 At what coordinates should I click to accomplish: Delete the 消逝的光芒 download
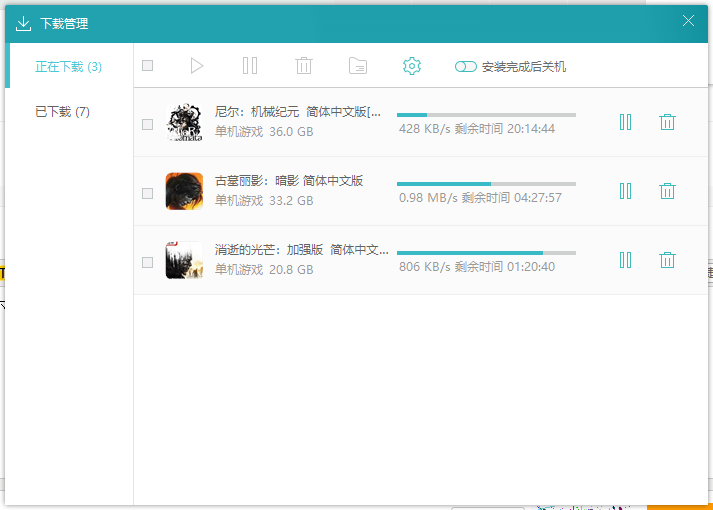667,260
